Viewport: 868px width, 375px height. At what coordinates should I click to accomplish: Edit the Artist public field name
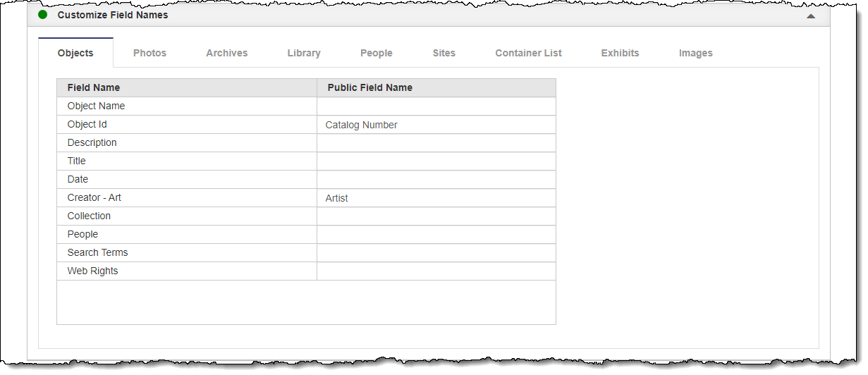pyautogui.click(x=436, y=198)
